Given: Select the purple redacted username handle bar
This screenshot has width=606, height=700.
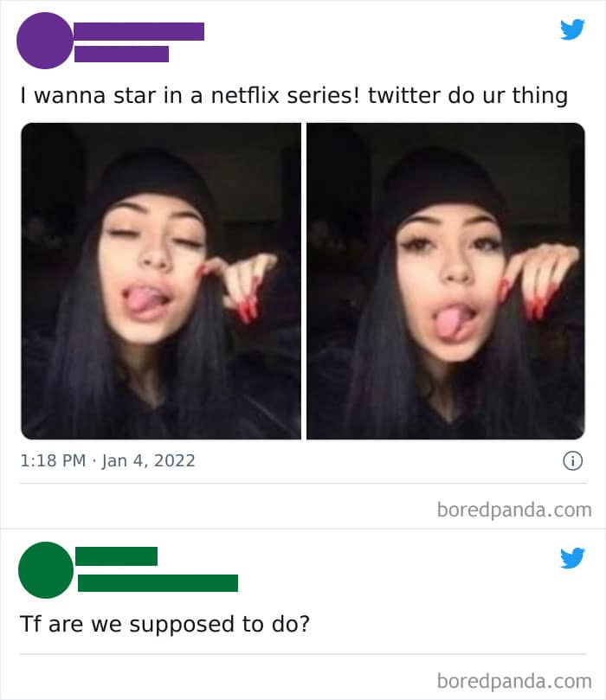Looking at the screenshot, I should pos(121,54).
